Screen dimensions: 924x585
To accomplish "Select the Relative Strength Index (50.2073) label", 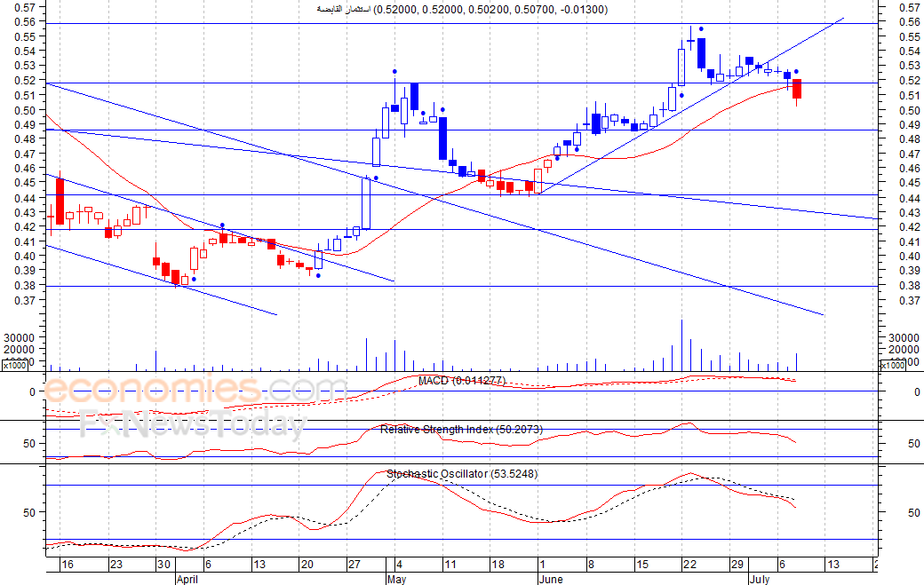I will 461,430.
